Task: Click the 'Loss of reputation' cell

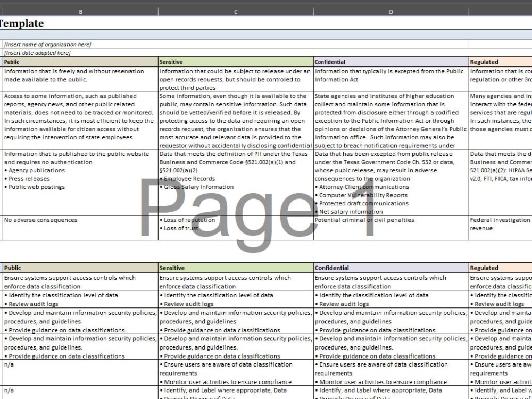Action: [236, 228]
